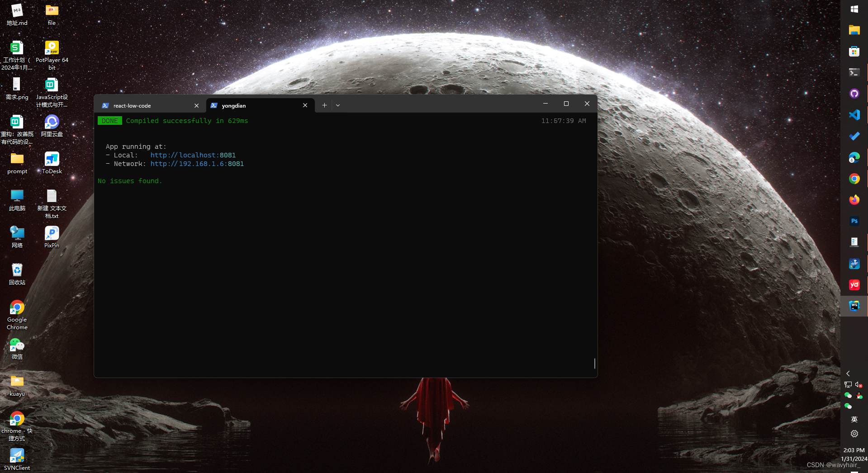This screenshot has height=473, width=868.
Task: Select the 回收站 recycle bin icon
Action: (17, 274)
